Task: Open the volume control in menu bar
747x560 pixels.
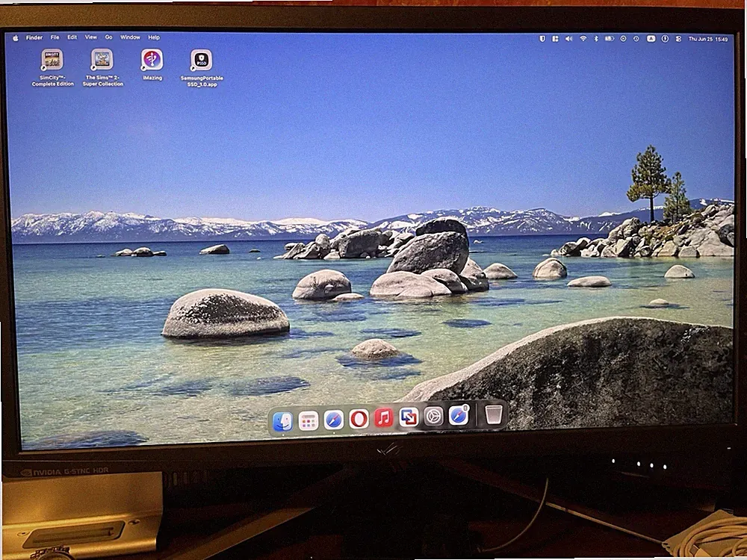Action: click(568, 39)
